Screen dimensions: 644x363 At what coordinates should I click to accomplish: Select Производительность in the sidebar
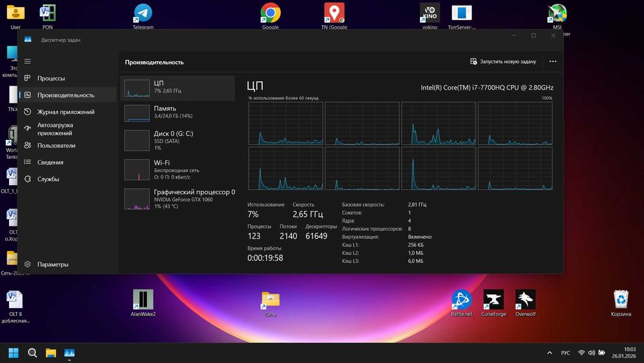point(68,95)
